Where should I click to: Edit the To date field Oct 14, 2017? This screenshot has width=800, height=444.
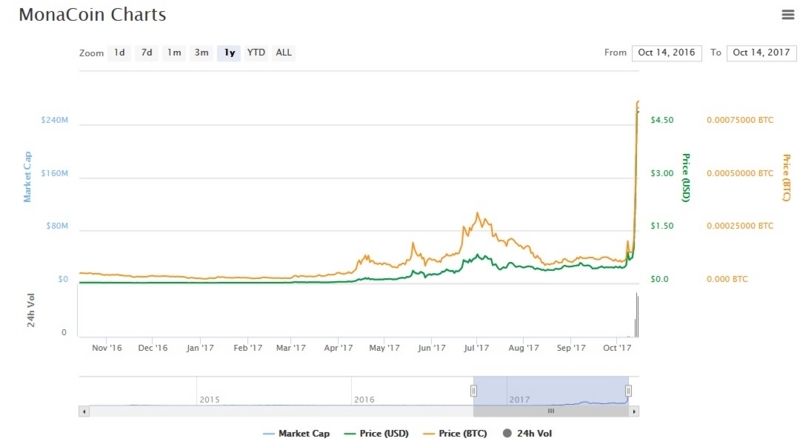pyautogui.click(x=761, y=53)
